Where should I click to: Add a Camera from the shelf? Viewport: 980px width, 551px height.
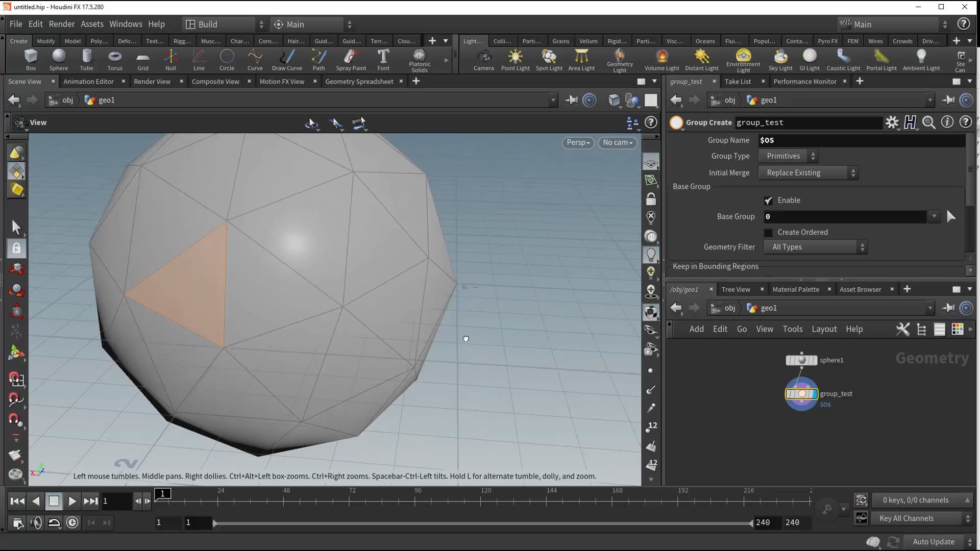(x=483, y=60)
